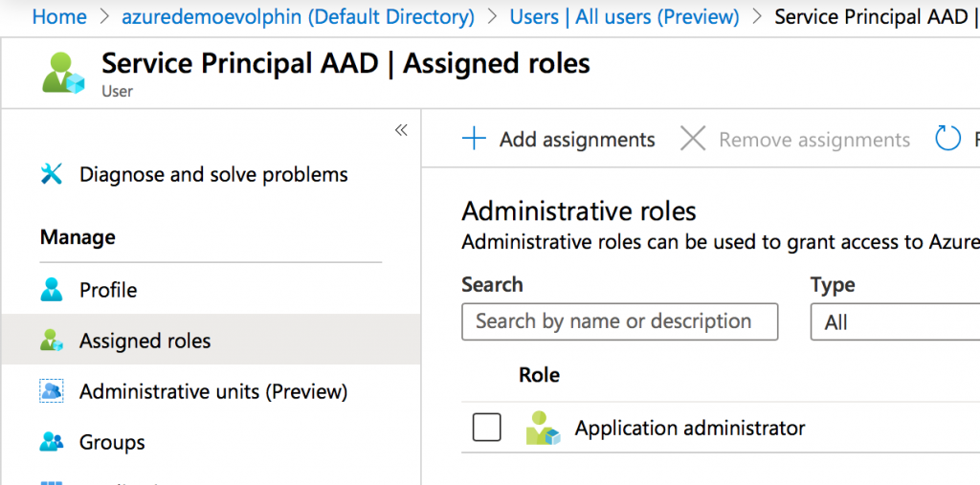Click the Service Principal AAD | Assigned roles title
980x485 pixels.
pyautogui.click(x=345, y=64)
